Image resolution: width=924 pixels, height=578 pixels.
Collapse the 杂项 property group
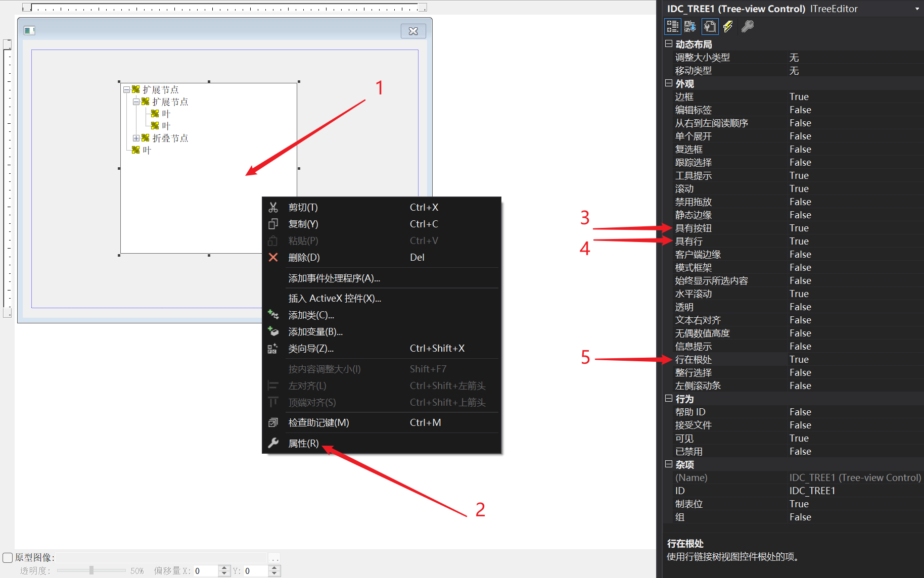click(669, 464)
